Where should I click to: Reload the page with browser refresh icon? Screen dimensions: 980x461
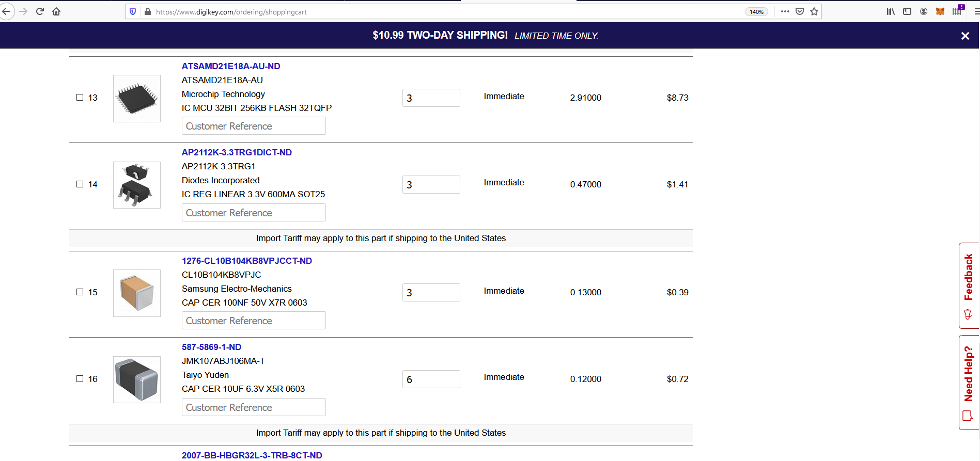pyautogui.click(x=40, y=11)
